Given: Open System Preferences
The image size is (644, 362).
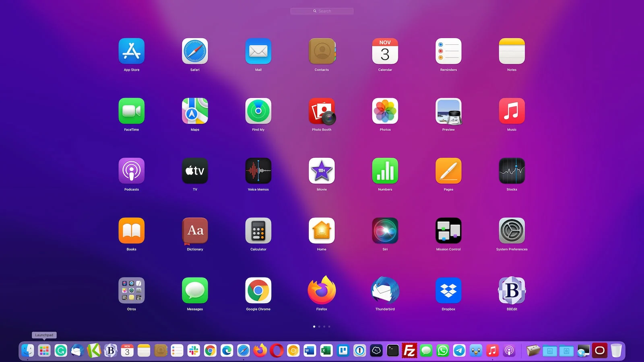Looking at the screenshot, I should (x=512, y=231).
